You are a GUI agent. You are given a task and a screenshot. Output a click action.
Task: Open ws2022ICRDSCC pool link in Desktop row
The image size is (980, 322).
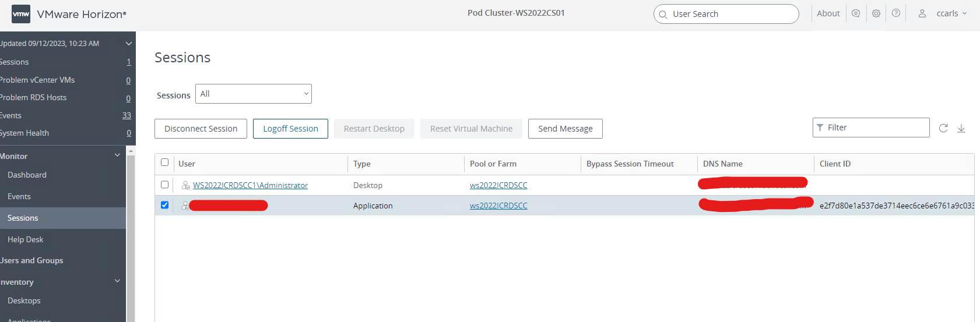click(x=498, y=185)
